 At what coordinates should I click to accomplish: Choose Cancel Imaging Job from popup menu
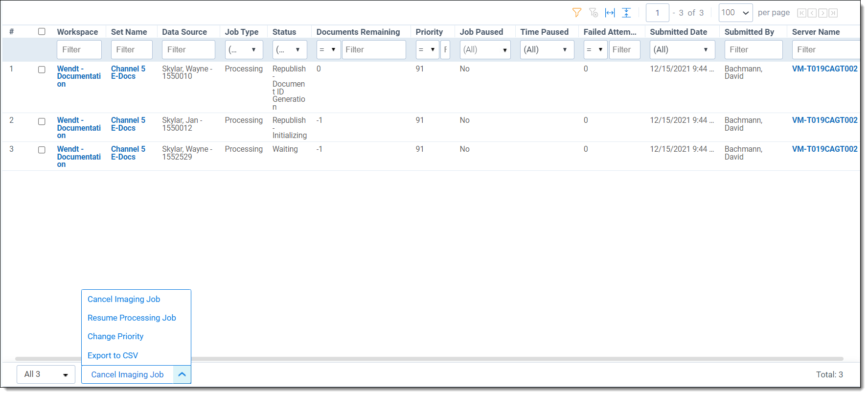point(124,299)
